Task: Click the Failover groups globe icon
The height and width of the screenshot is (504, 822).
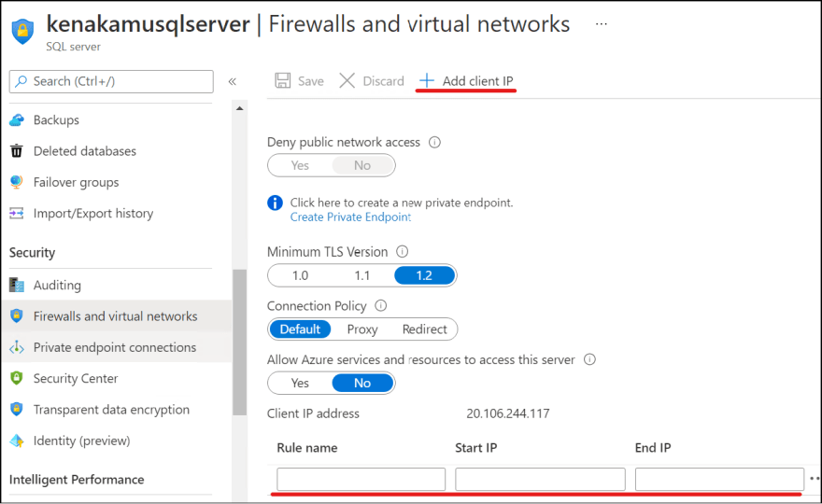Action: pyautogui.click(x=17, y=182)
